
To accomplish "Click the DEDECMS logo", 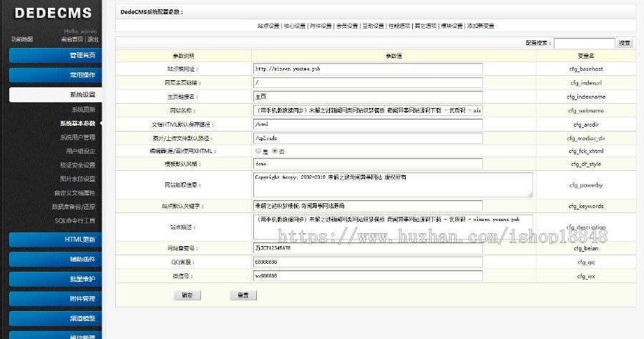I will tap(53, 13).
